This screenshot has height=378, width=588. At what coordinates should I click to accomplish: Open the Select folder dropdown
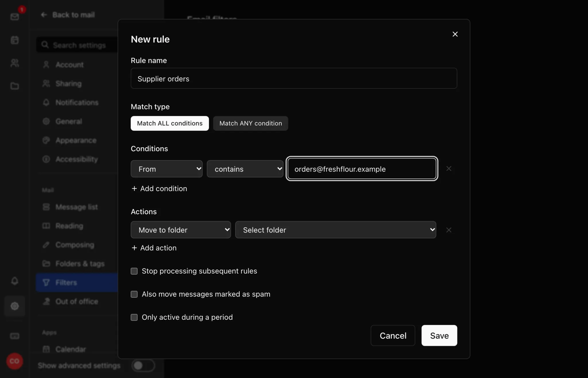pos(336,230)
